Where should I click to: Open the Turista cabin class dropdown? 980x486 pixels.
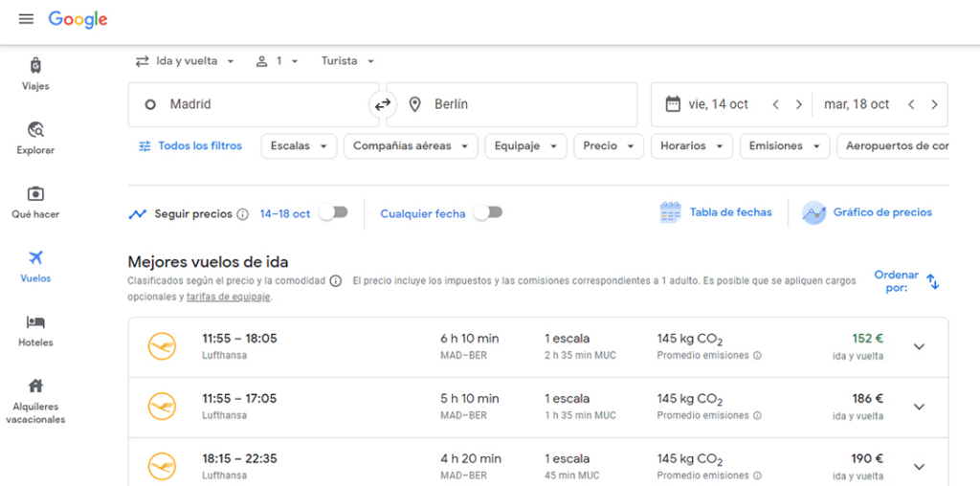pos(345,61)
